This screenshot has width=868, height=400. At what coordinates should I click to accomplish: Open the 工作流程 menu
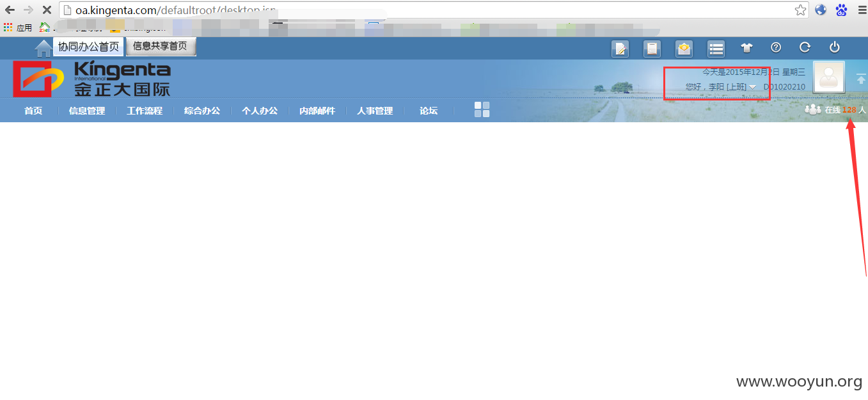click(x=145, y=111)
